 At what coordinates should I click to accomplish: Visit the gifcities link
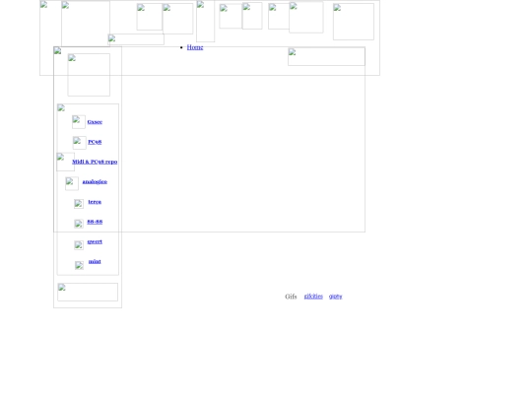(x=313, y=297)
